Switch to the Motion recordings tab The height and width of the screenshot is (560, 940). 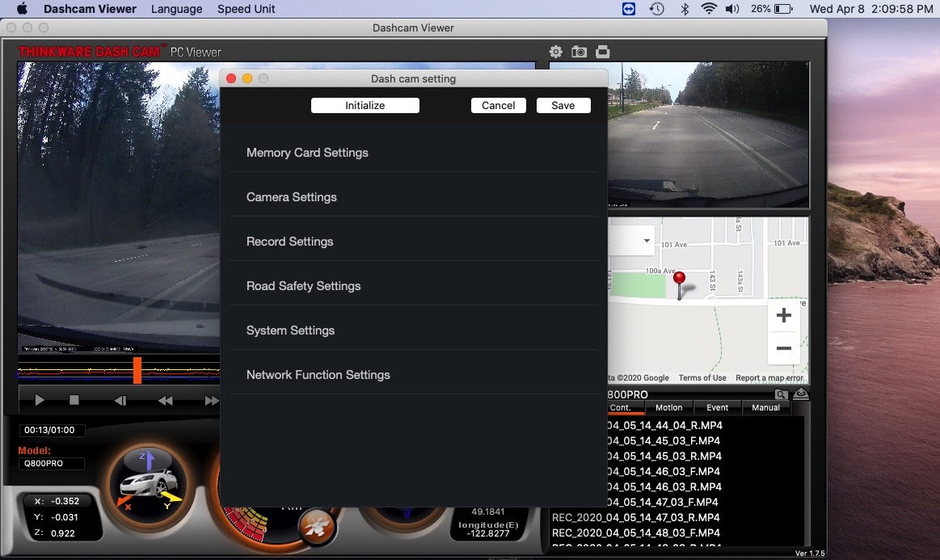click(x=669, y=408)
